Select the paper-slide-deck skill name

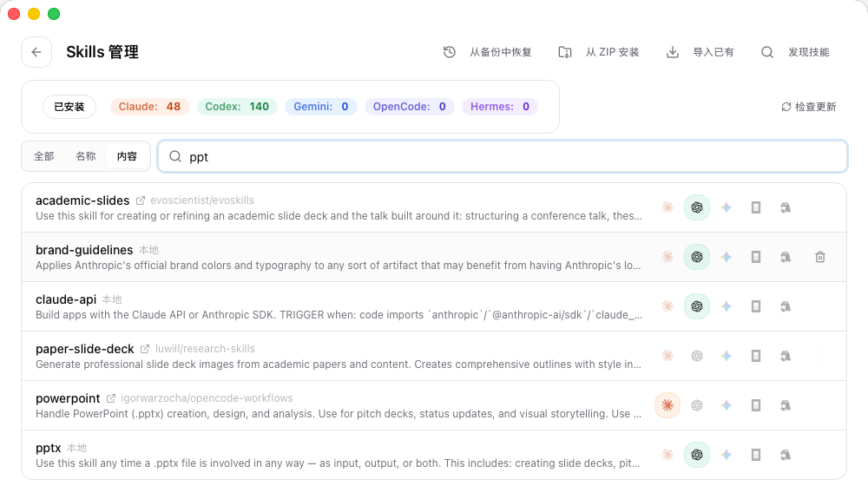[85, 349]
